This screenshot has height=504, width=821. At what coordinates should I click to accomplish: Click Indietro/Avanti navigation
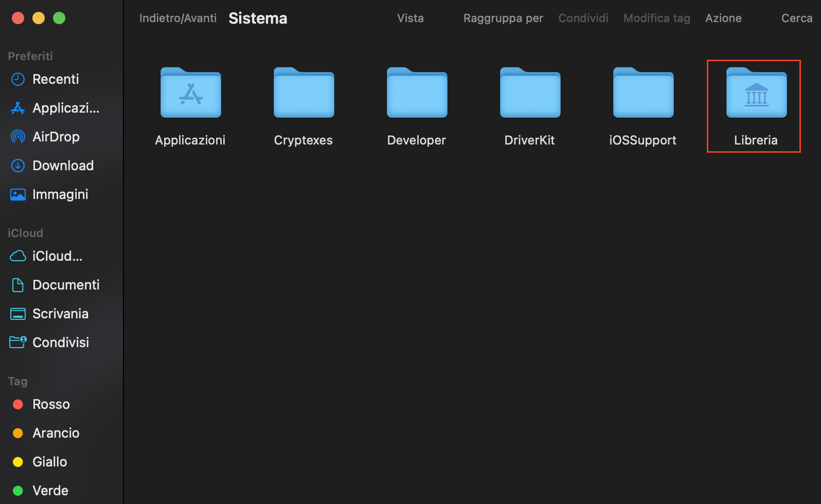click(x=178, y=19)
